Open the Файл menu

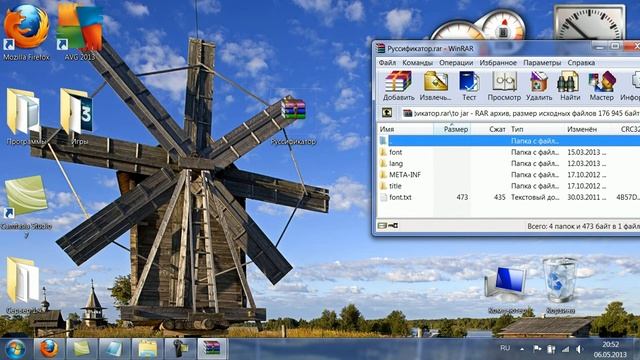click(x=387, y=63)
